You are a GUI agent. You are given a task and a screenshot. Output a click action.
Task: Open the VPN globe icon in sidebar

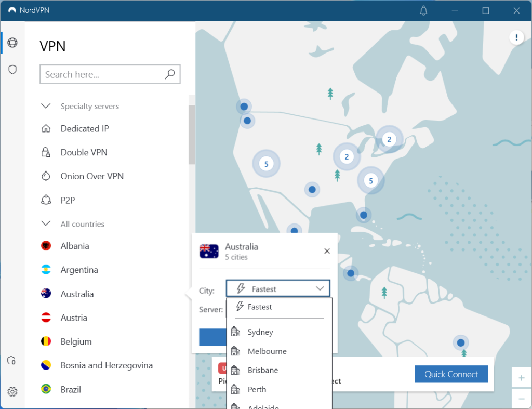[12, 43]
